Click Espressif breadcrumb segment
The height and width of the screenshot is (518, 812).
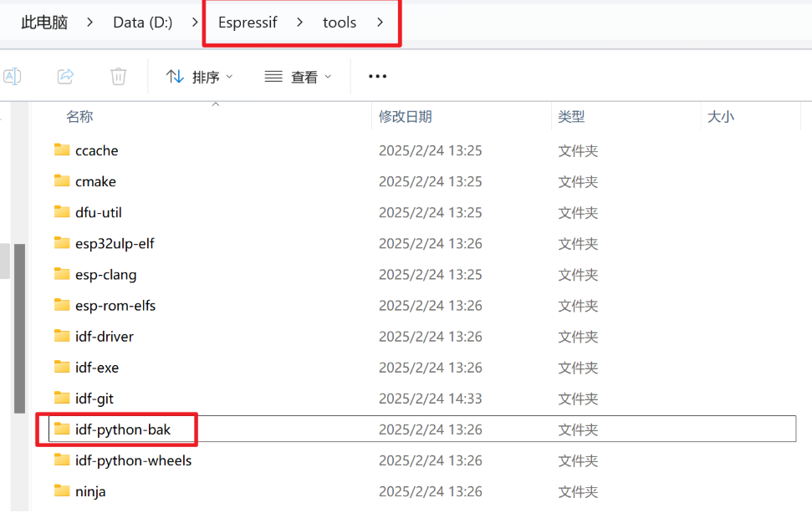(x=248, y=23)
